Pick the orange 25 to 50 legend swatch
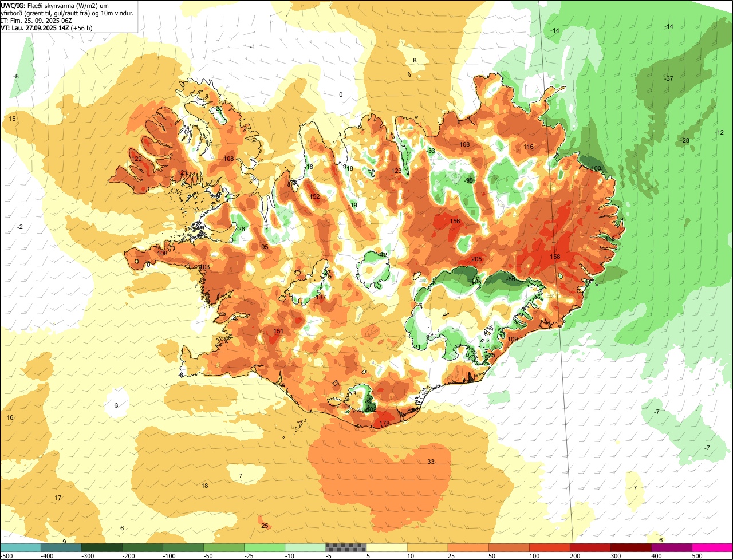733x560 pixels. point(468,547)
